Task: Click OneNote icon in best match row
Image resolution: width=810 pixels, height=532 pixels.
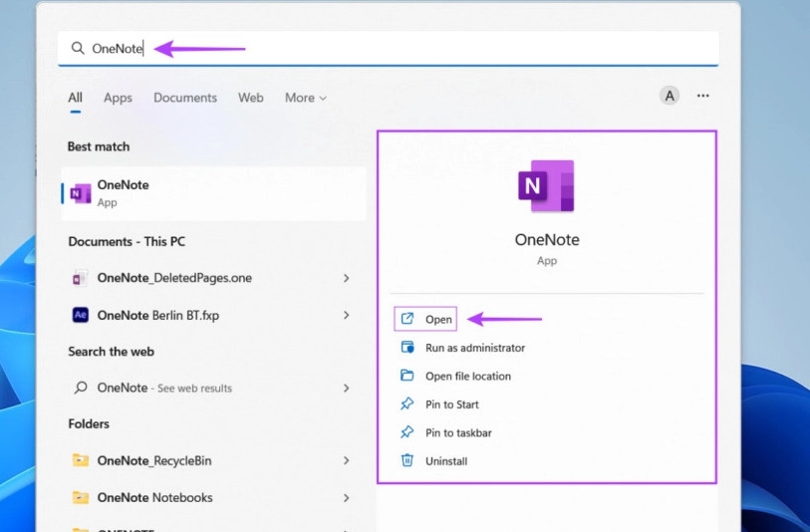Action: click(x=81, y=193)
